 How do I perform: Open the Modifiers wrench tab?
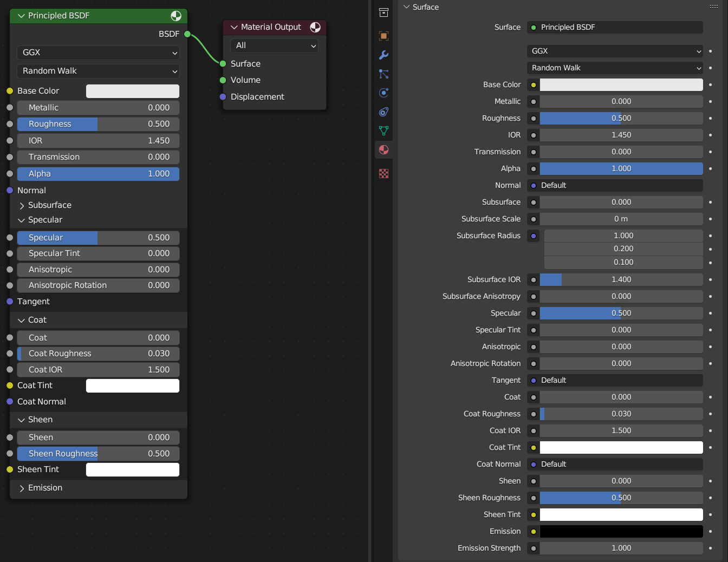coord(383,55)
